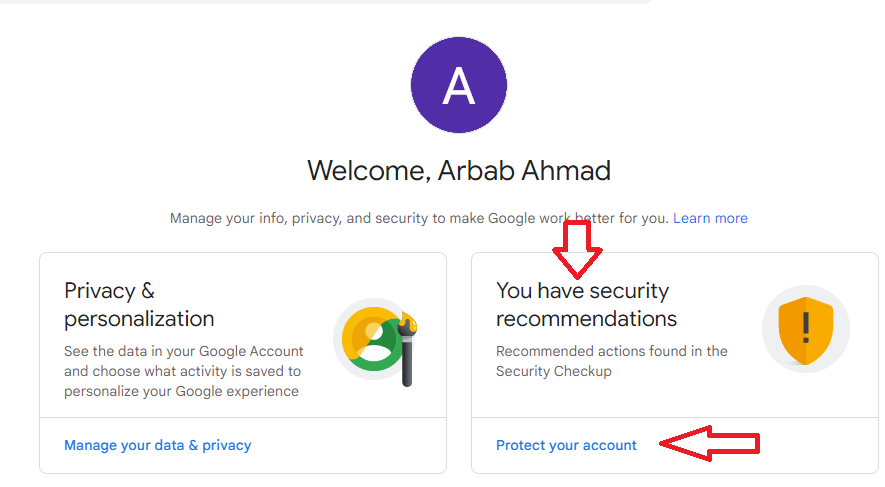This screenshot has width=885, height=487.
Task: Click the red left-pointing arrow annotation
Action: coord(709,444)
